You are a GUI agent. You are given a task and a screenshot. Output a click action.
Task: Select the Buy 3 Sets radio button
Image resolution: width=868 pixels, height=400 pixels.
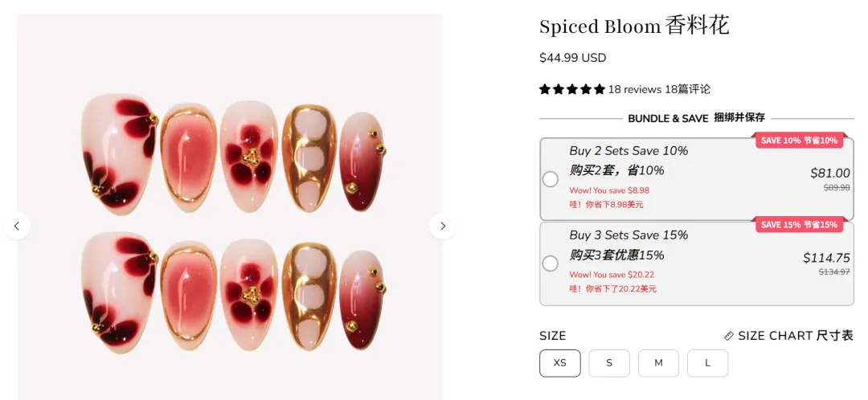coord(551,263)
